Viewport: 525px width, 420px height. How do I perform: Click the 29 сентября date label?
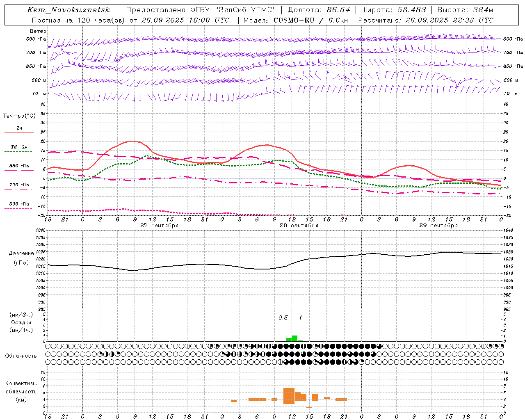[x=438, y=226]
